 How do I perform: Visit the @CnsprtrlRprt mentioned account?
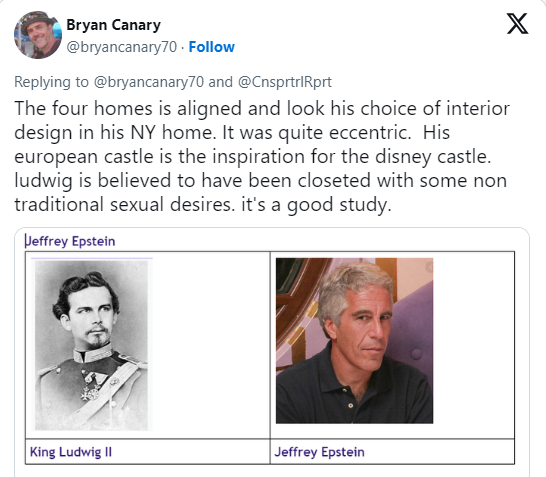point(284,82)
